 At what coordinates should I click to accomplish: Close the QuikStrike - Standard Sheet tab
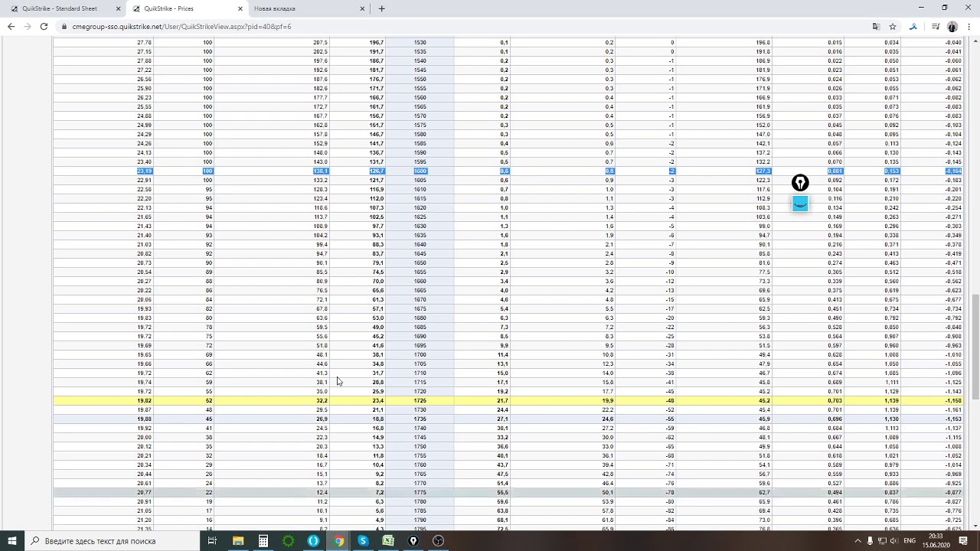coord(118,8)
